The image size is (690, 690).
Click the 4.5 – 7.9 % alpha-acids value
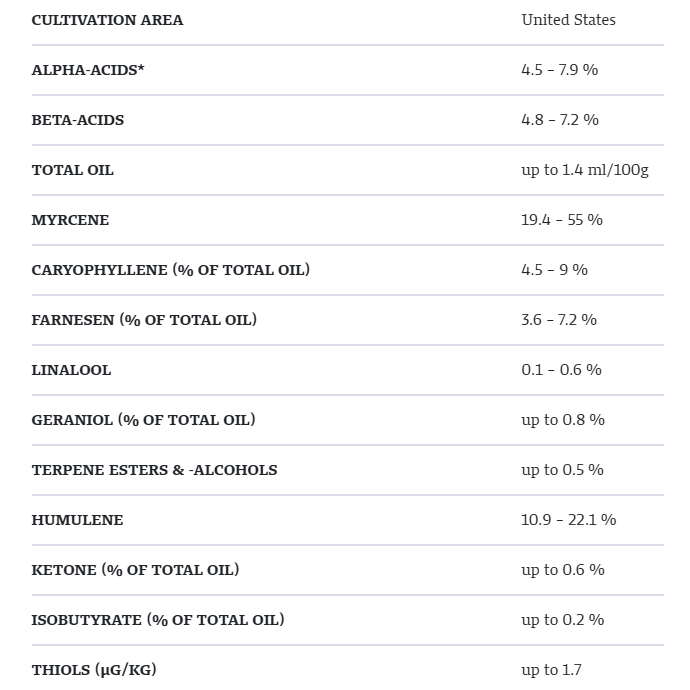560,70
